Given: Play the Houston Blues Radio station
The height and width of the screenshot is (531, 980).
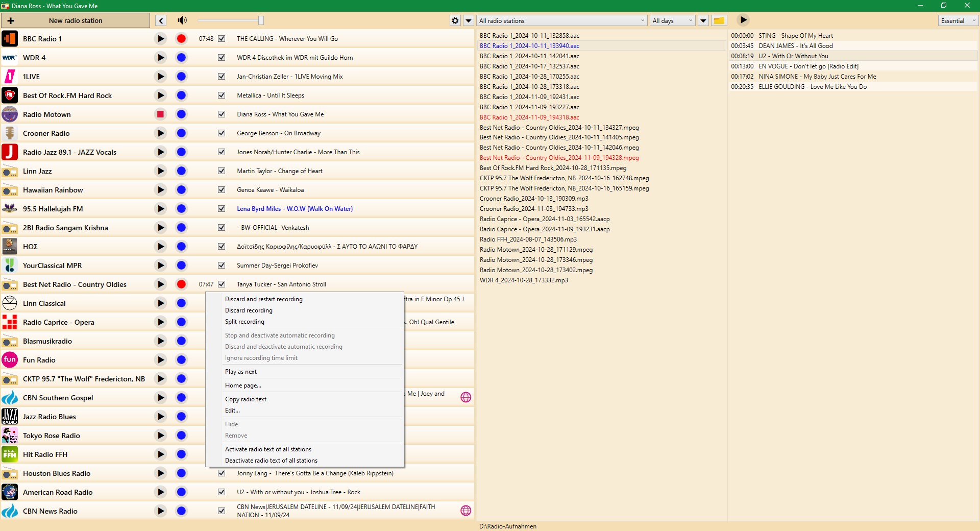Looking at the screenshot, I should [x=160, y=473].
